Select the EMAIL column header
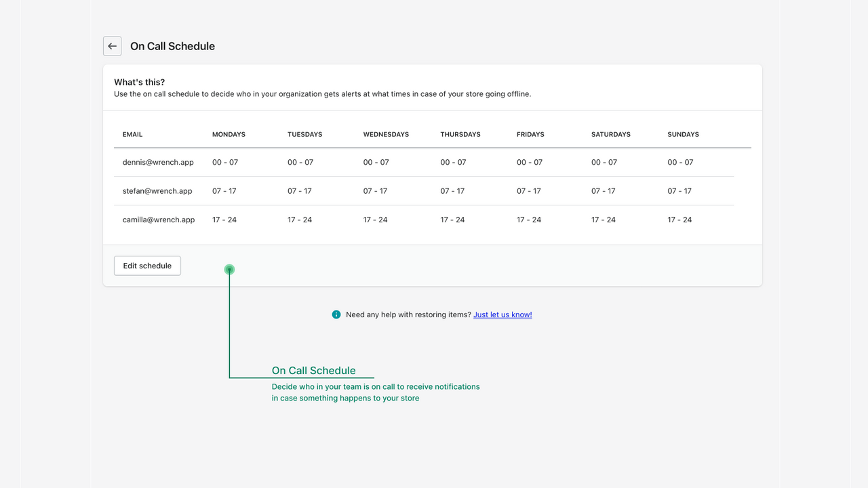Viewport: 868px width, 488px height. pyautogui.click(x=132, y=134)
